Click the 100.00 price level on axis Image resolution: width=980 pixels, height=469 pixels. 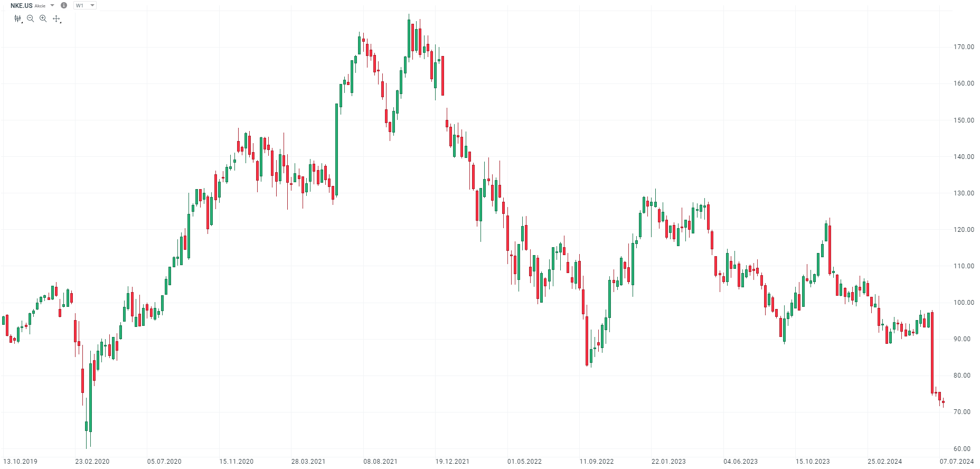click(x=964, y=303)
